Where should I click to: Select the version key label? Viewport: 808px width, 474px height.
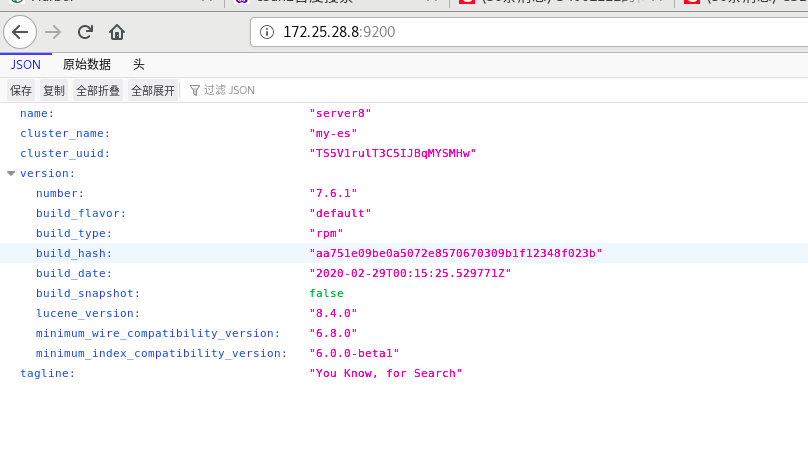tap(47, 173)
